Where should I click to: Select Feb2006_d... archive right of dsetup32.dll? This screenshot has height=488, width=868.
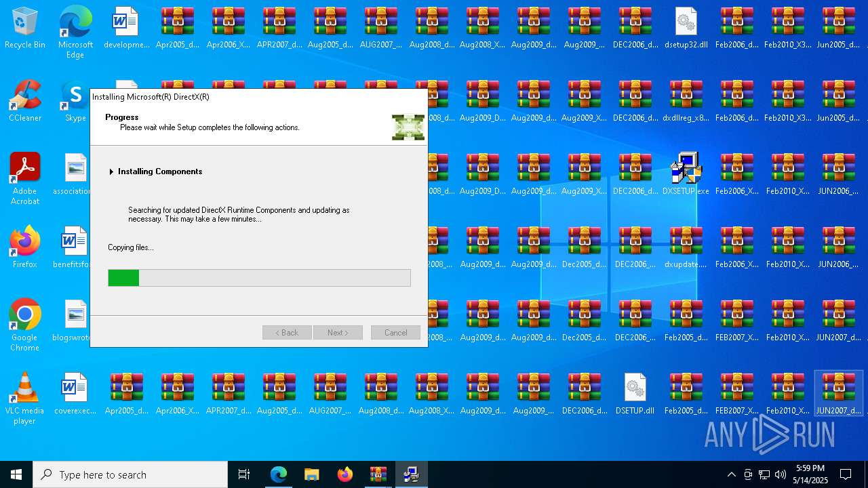736,28
